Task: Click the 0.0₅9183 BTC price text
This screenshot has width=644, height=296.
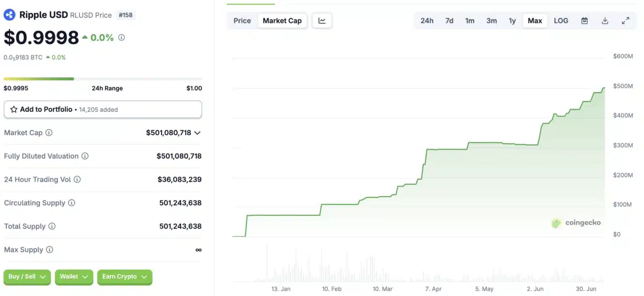Action: [x=23, y=57]
